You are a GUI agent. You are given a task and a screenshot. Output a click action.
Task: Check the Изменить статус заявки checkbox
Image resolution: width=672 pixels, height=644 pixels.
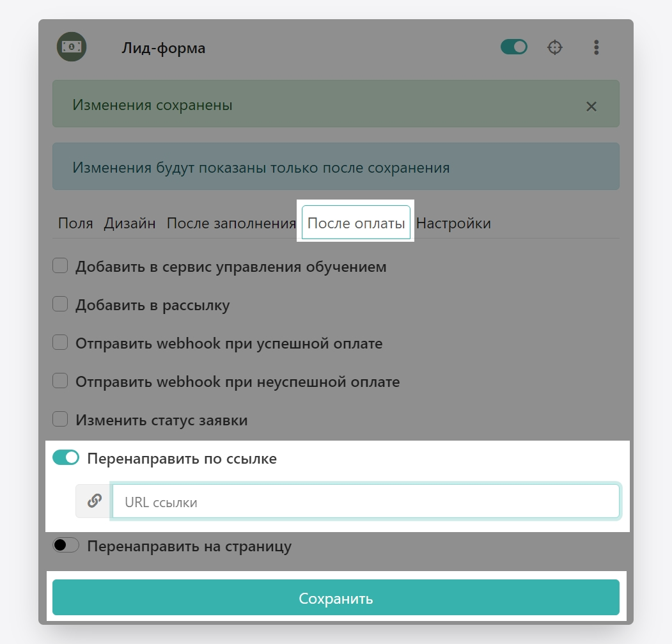(60, 420)
